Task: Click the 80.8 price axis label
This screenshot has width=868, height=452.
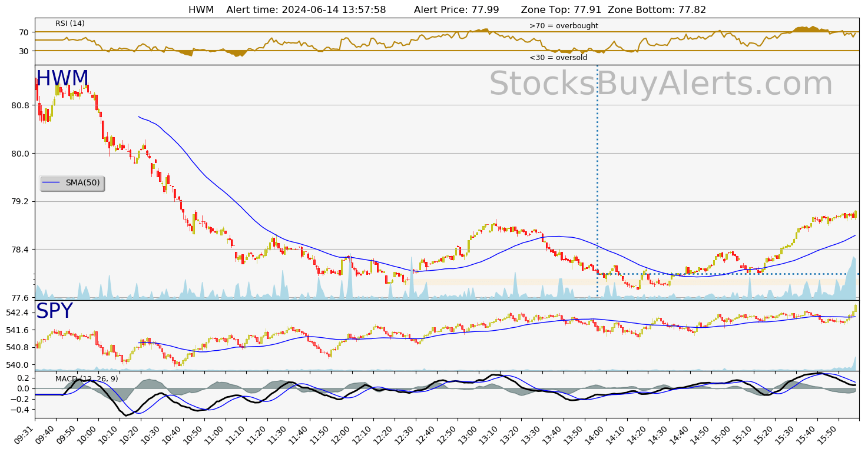Action: [x=19, y=105]
